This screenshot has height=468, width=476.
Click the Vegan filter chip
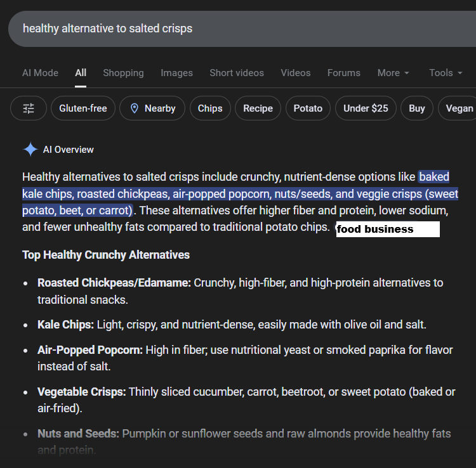coord(459,108)
